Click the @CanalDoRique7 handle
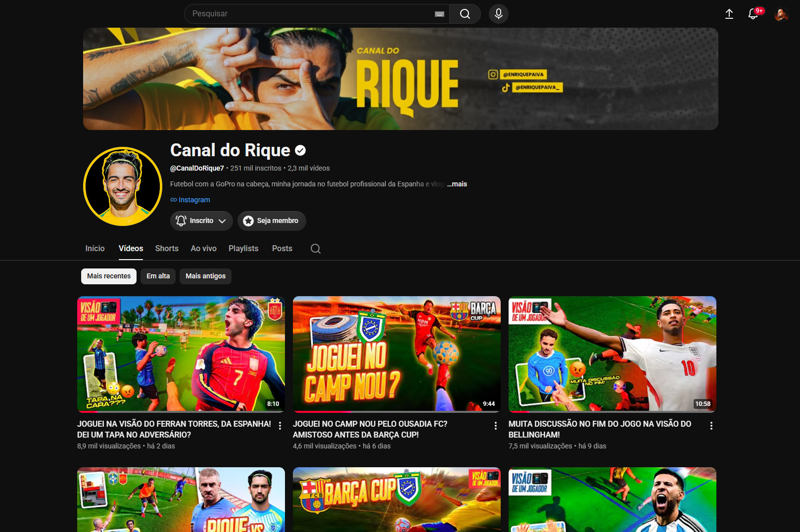 point(197,168)
